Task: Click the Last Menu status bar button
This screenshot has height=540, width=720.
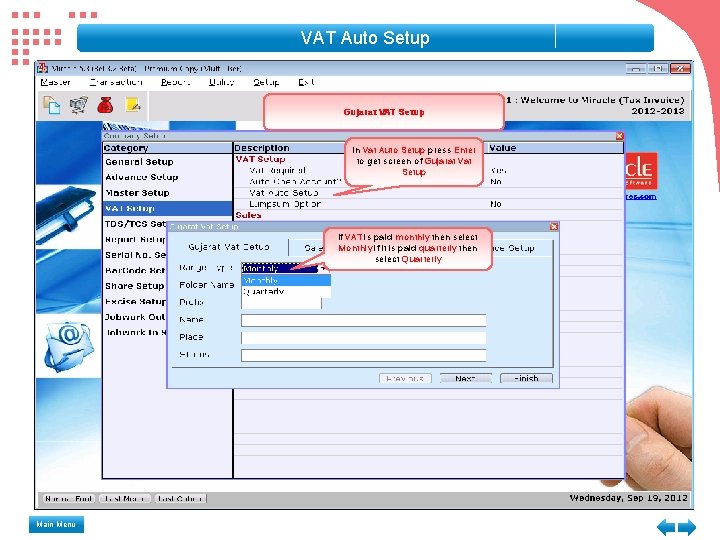Action: tap(124, 499)
